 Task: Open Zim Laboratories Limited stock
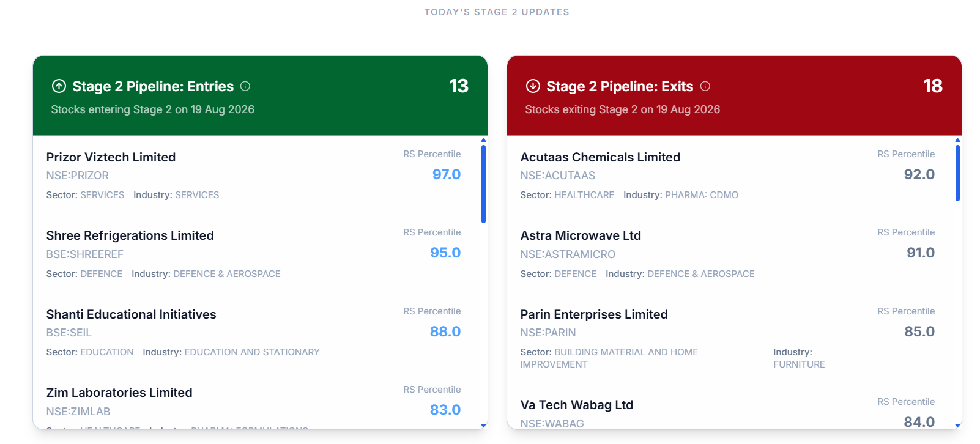119,393
